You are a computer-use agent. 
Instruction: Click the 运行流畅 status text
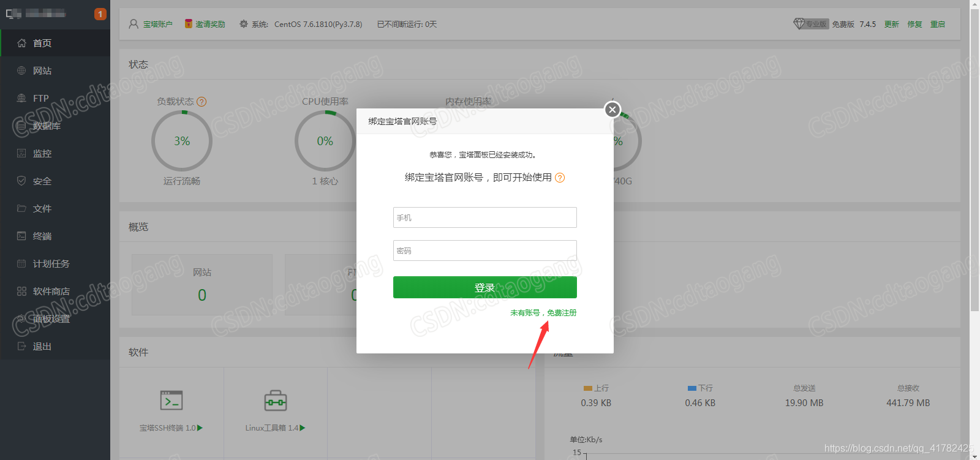pos(182,181)
